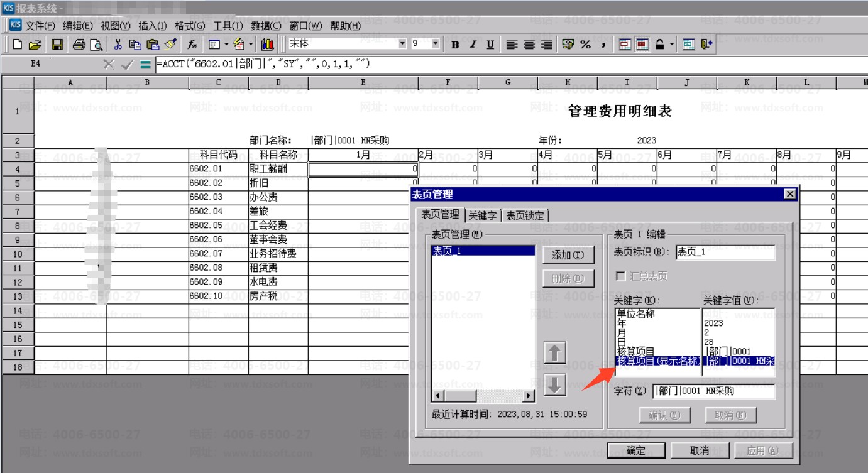Image resolution: width=868 pixels, height=473 pixels.
Task: Toggle underline formatting
Action: [490, 45]
